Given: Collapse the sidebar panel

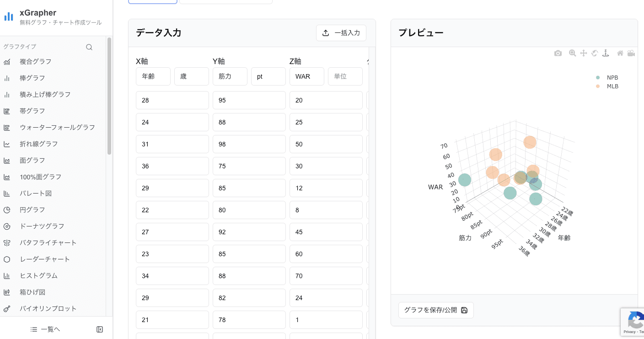Looking at the screenshot, I should [100, 329].
